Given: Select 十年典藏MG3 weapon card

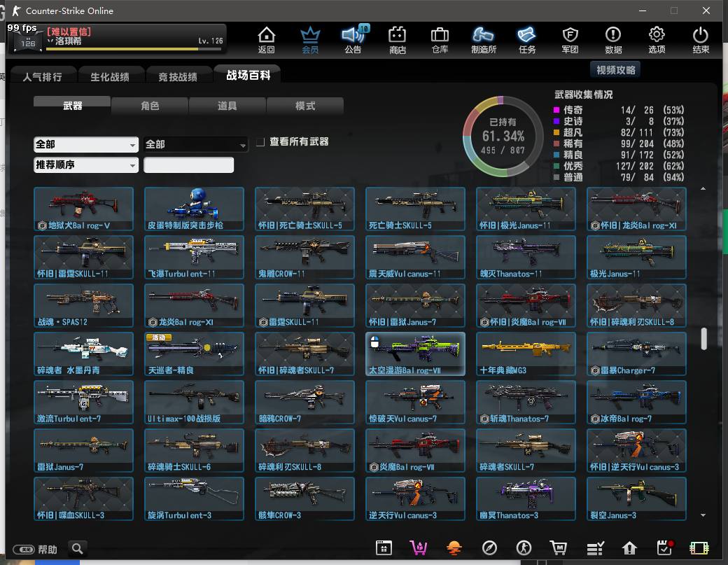Looking at the screenshot, I should coord(526,354).
